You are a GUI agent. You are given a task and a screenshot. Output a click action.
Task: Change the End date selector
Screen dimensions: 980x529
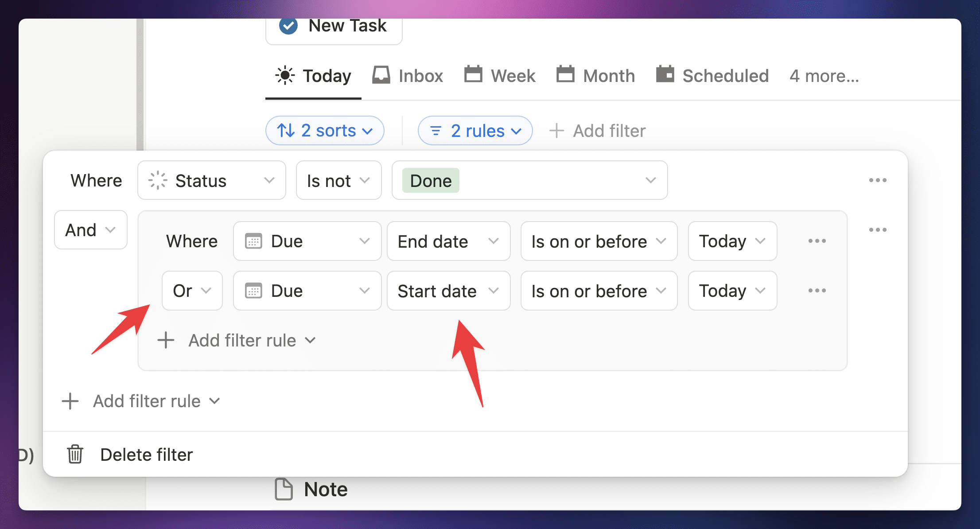click(x=449, y=241)
